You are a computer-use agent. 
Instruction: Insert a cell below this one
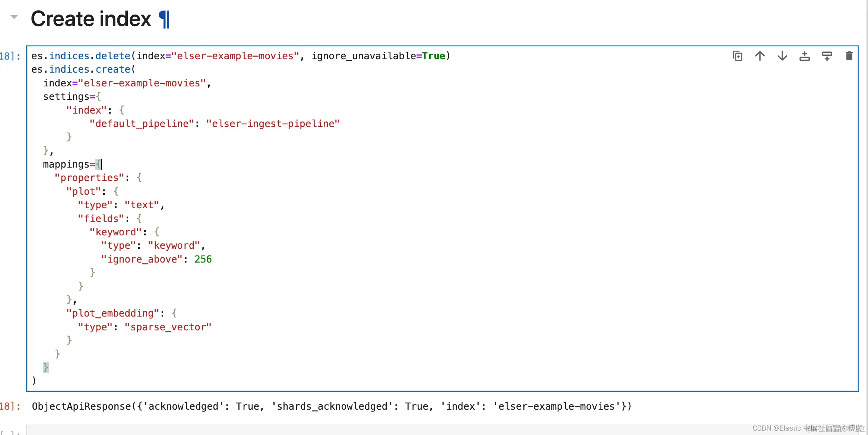tap(827, 56)
